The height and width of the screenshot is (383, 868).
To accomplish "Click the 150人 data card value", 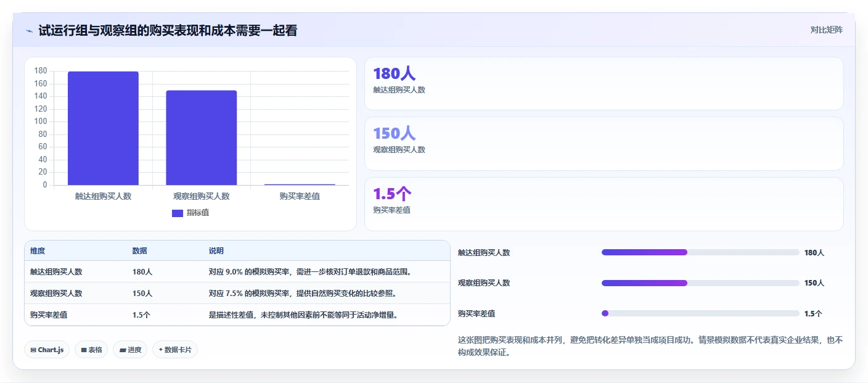I will pos(395,134).
